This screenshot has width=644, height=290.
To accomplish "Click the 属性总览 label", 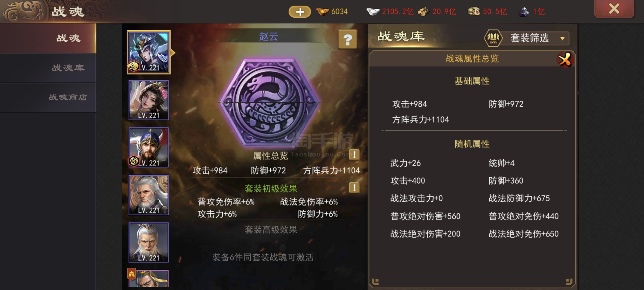I will click(270, 156).
